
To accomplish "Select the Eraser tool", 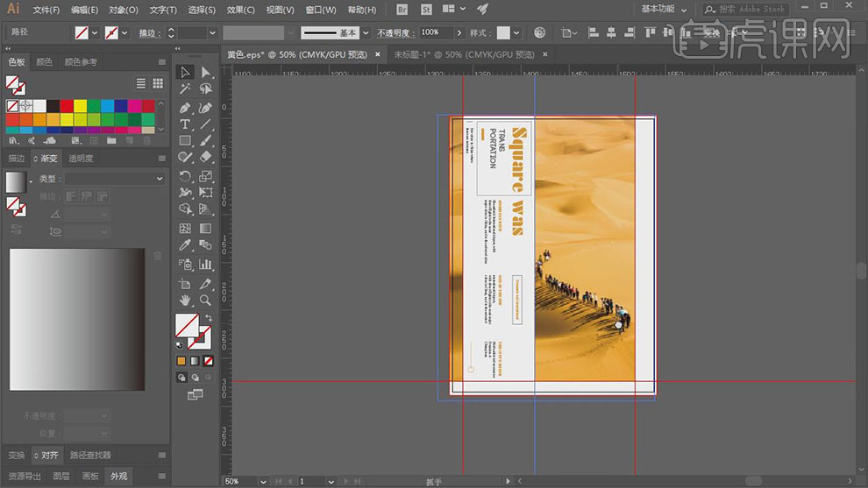I will (205, 158).
